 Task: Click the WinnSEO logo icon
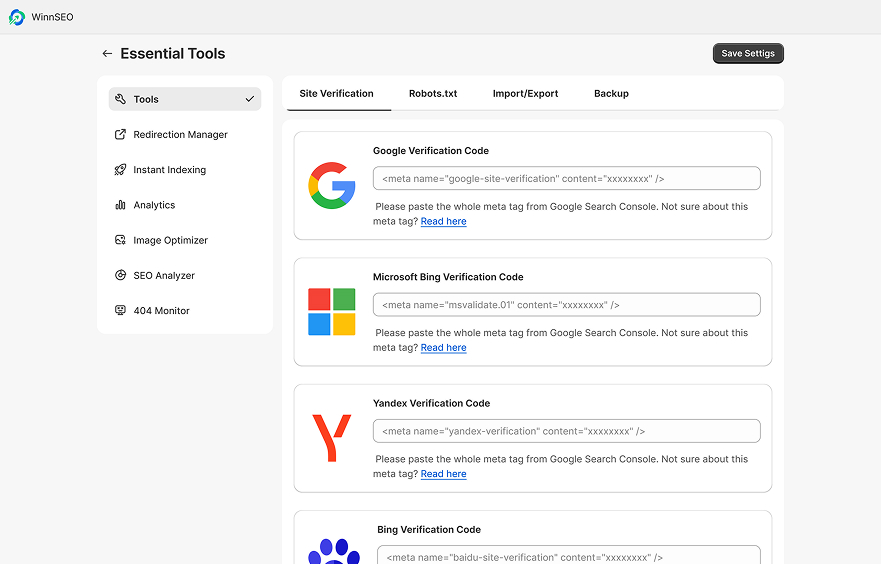pos(17,17)
